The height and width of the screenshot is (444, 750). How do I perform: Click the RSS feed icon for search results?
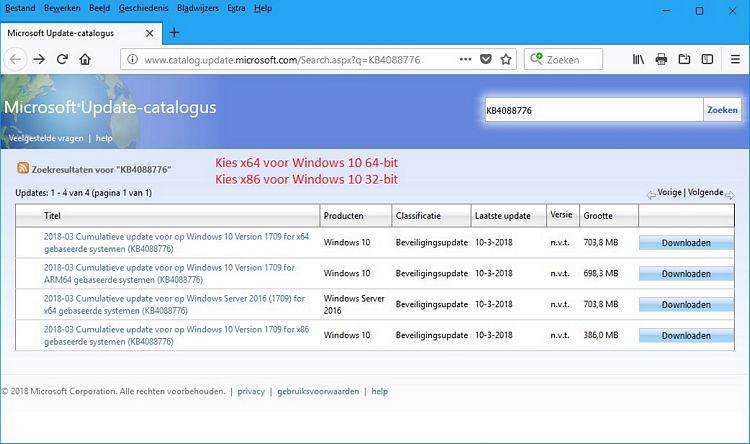(22, 168)
